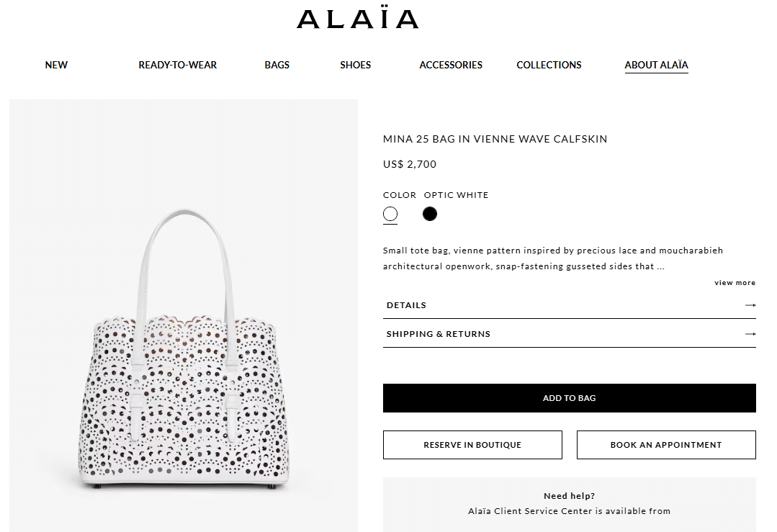Open the Accessories menu

[x=451, y=65]
